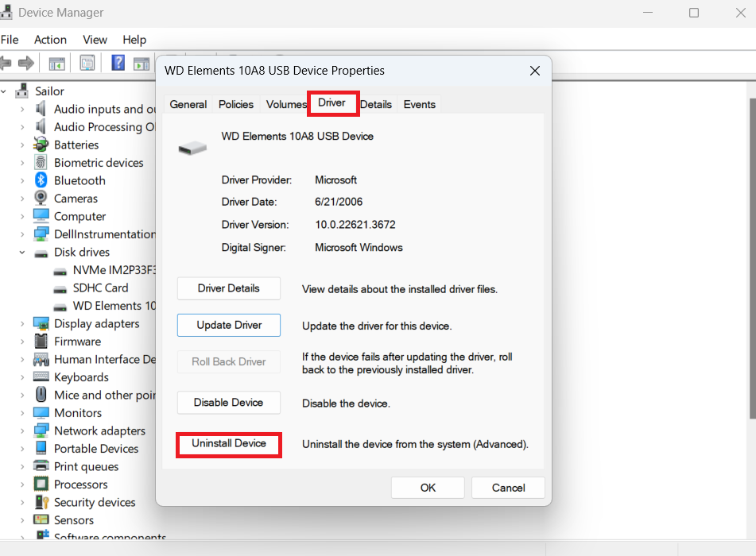This screenshot has height=556, width=756.
Task: Collapse the Sailor root node
Action: pos(3,91)
